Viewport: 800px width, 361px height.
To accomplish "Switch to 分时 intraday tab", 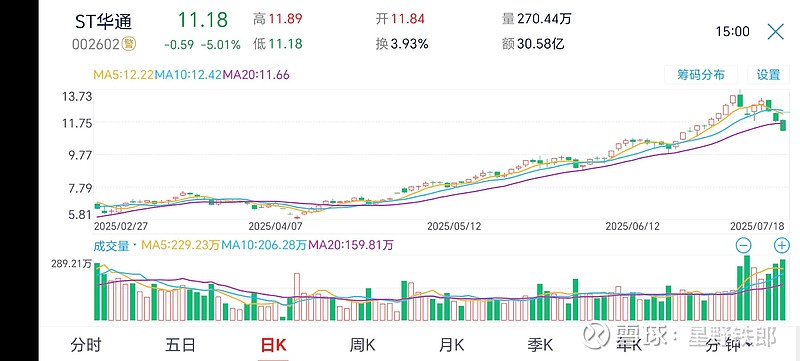I will click(86, 345).
